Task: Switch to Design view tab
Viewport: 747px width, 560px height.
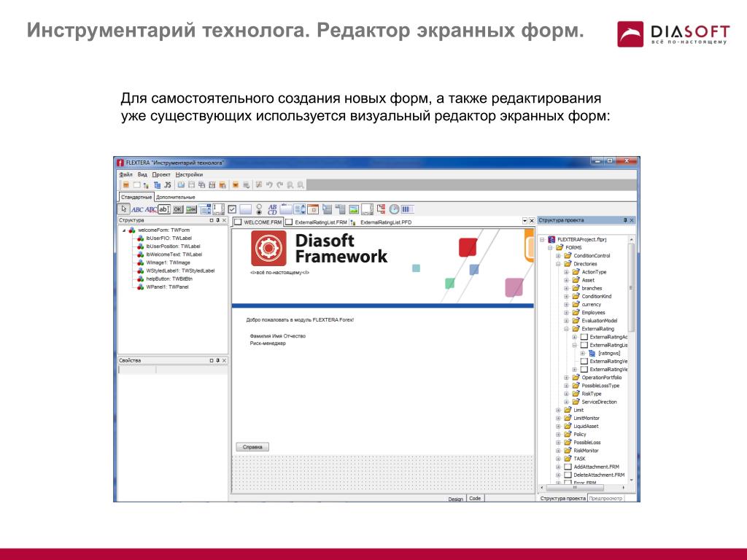Action: coord(455,499)
